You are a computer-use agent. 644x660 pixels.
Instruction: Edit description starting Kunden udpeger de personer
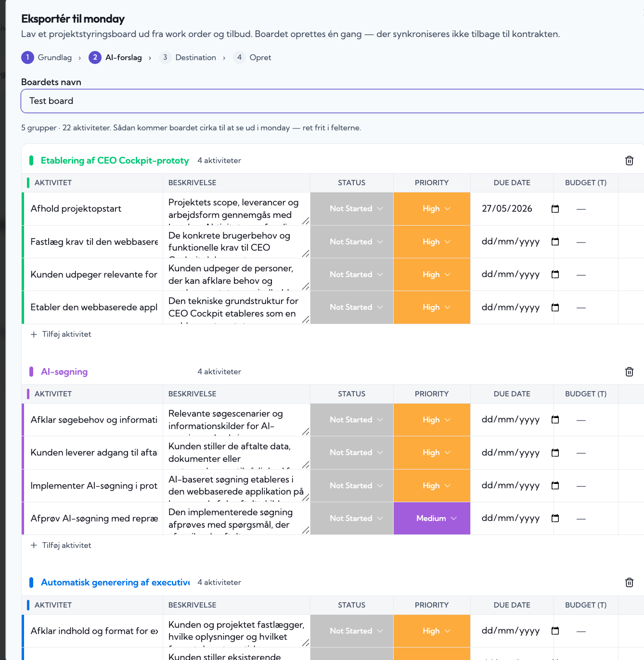[x=237, y=274]
